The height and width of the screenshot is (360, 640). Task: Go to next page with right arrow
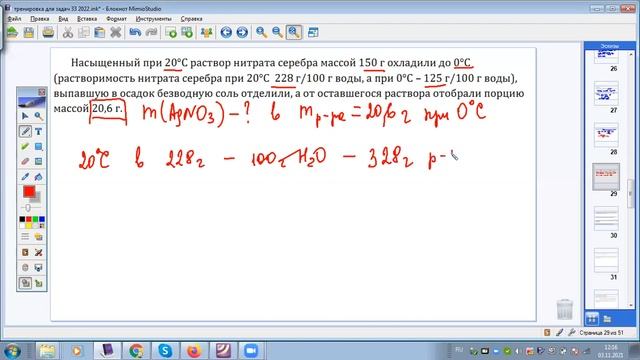[x=242, y=32]
